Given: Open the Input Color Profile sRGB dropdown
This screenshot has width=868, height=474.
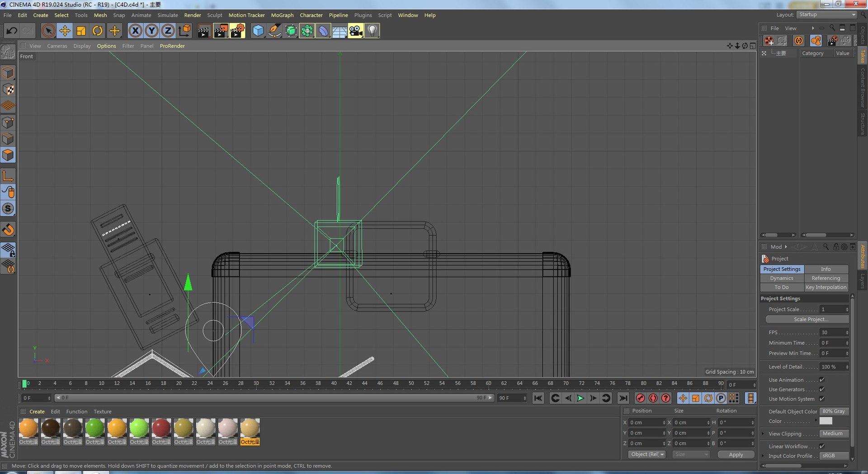Looking at the screenshot, I should (834, 456).
